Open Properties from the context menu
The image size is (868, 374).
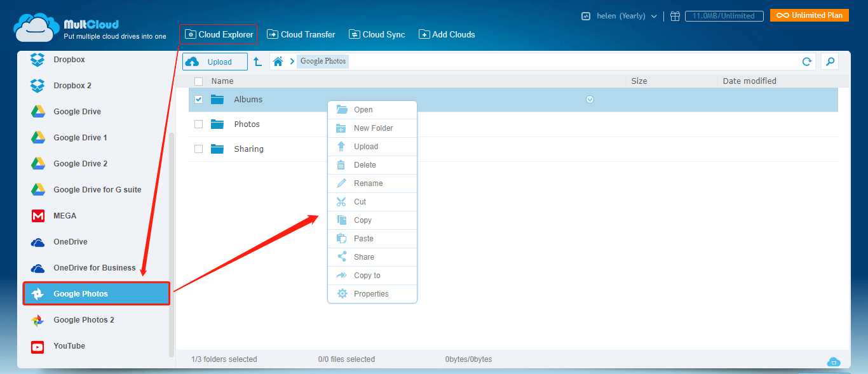(372, 294)
